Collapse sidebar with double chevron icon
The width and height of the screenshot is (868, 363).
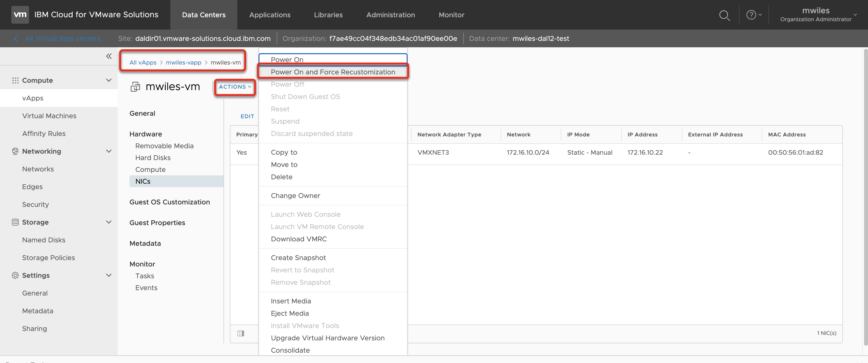click(x=109, y=56)
